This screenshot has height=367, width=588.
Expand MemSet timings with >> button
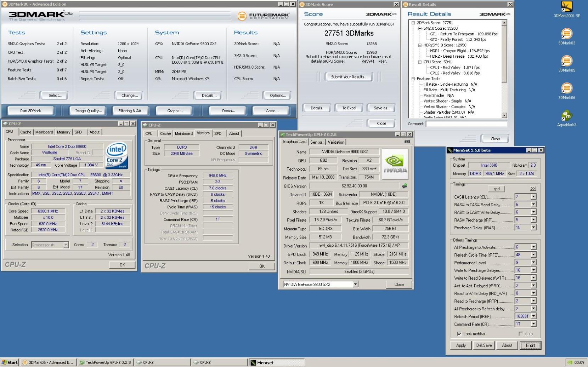(x=533, y=189)
